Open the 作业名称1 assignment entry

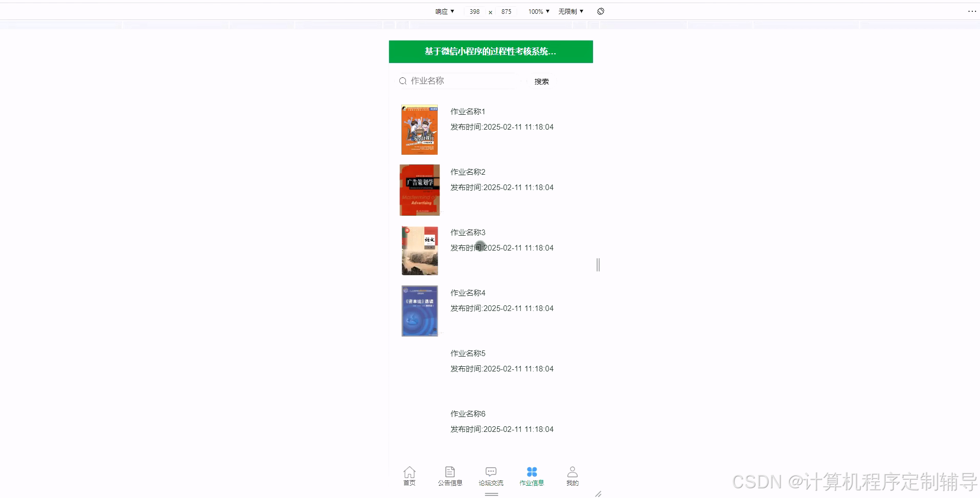tap(467, 111)
